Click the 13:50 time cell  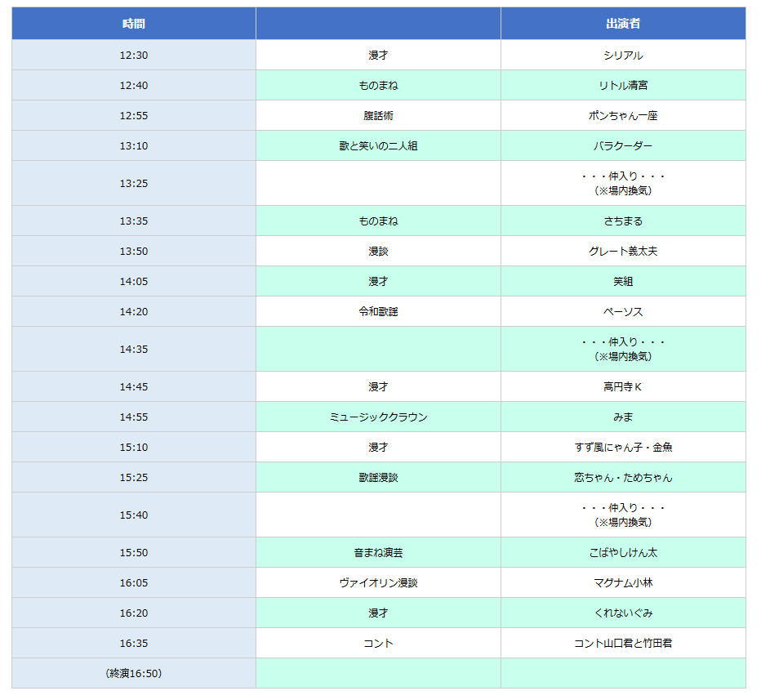tap(134, 251)
